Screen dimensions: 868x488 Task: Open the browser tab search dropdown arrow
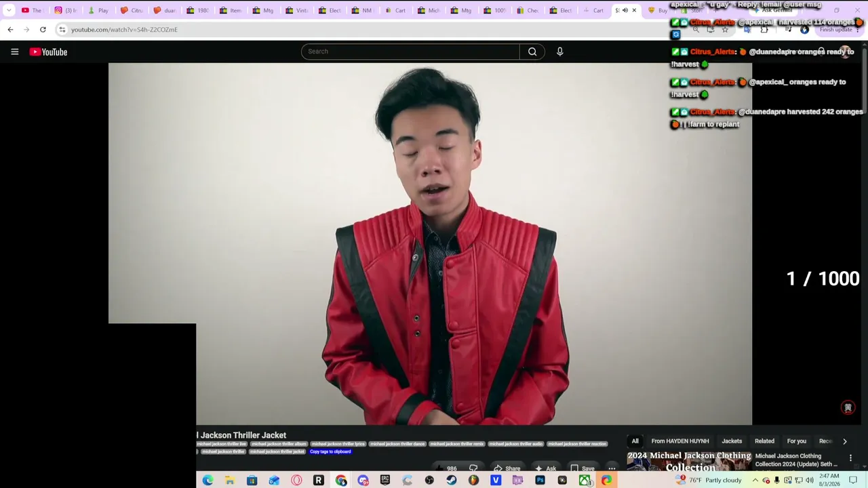(x=9, y=10)
